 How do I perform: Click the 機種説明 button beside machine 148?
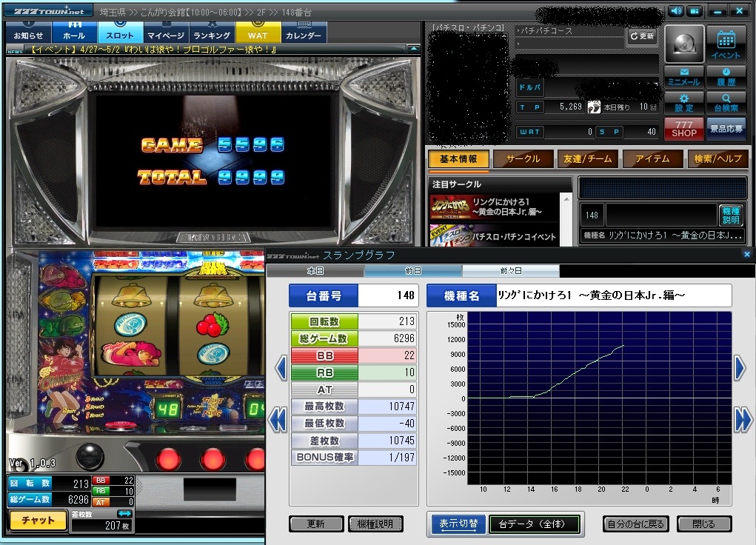(x=730, y=215)
